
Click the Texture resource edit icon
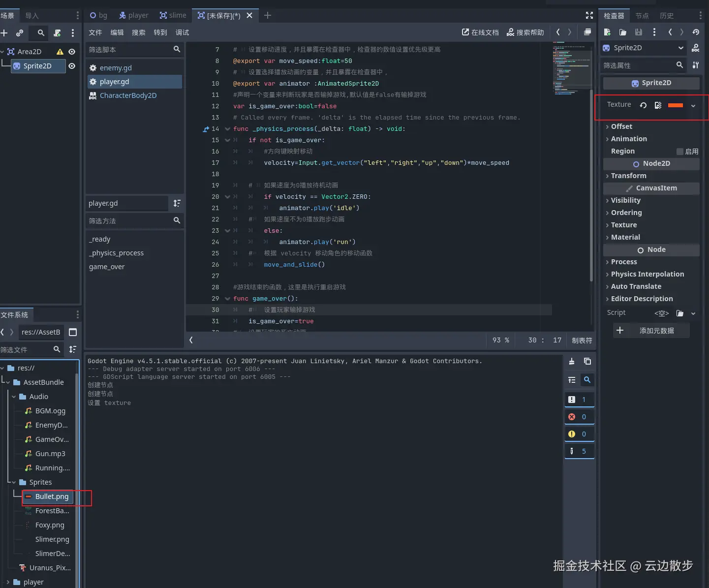pyautogui.click(x=658, y=105)
